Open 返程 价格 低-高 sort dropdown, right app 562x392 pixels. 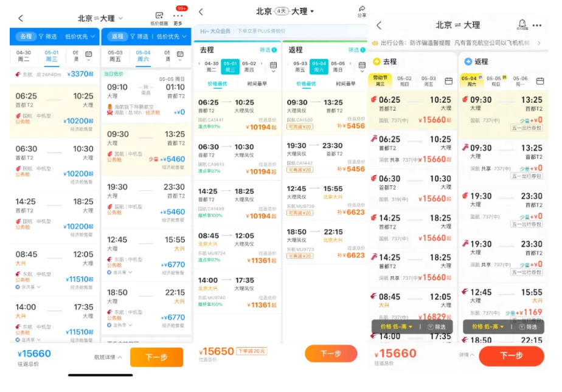487,326
